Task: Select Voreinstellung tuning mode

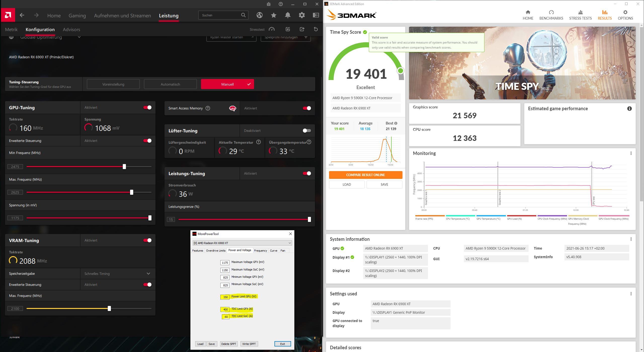Action: (x=113, y=84)
